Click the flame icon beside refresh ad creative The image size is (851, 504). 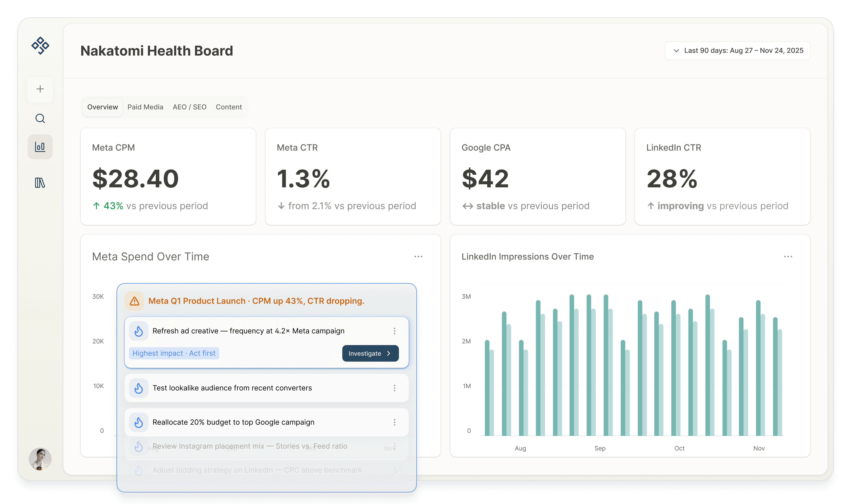(139, 331)
